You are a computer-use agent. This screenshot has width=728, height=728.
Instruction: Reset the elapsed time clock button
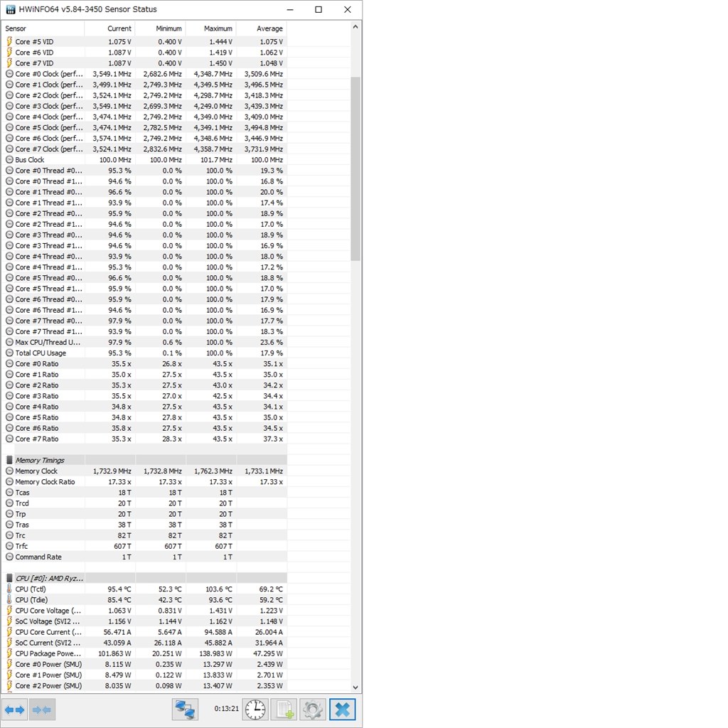pos(255,710)
